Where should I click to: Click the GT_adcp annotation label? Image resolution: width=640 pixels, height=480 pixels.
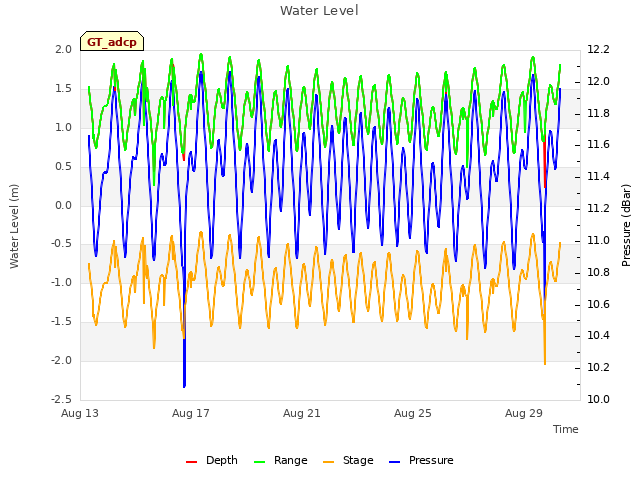(112, 42)
